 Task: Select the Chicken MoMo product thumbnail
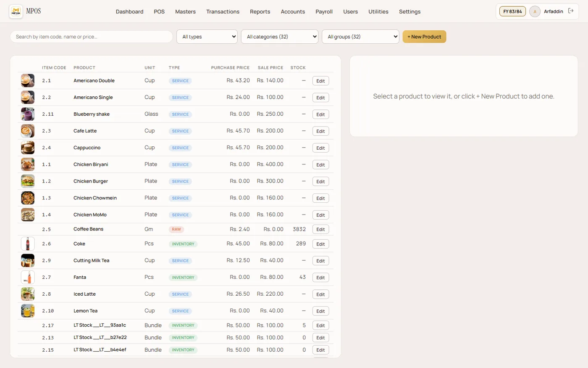28,214
